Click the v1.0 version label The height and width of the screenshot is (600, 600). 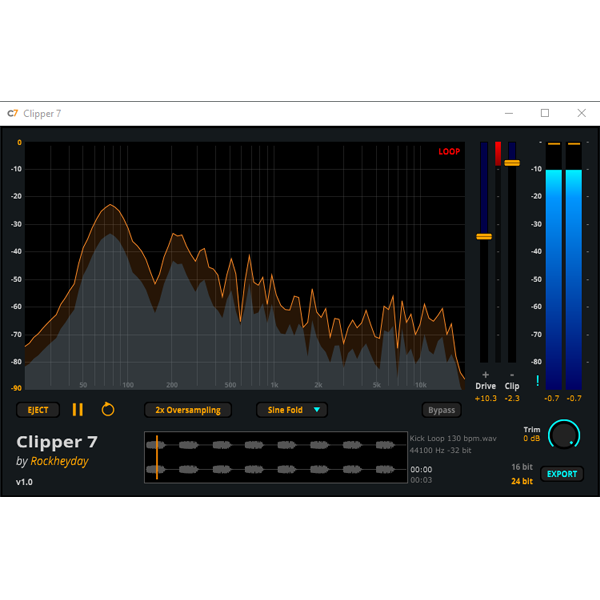click(x=24, y=482)
